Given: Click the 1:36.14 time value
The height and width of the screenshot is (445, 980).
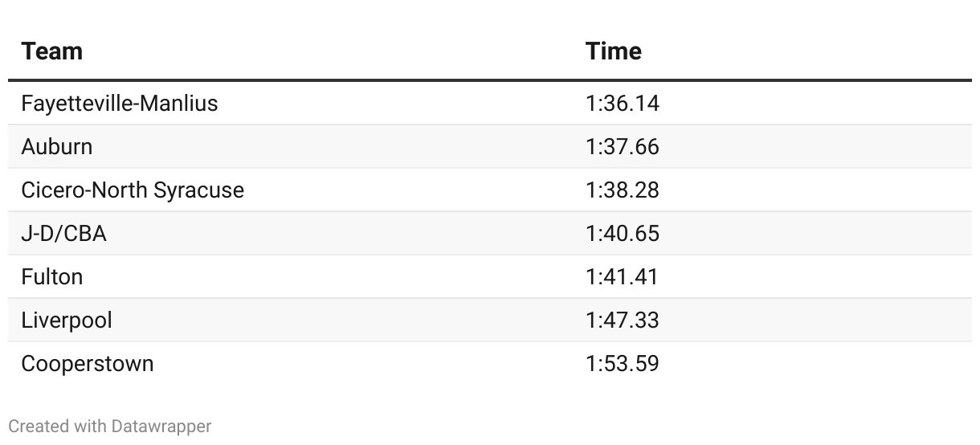Looking at the screenshot, I should pos(623,104).
